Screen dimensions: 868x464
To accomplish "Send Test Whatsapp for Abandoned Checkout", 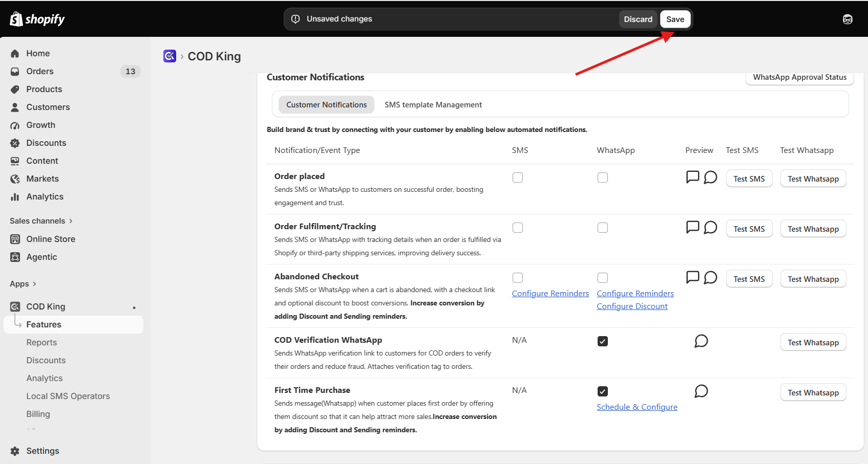I will [x=813, y=279].
